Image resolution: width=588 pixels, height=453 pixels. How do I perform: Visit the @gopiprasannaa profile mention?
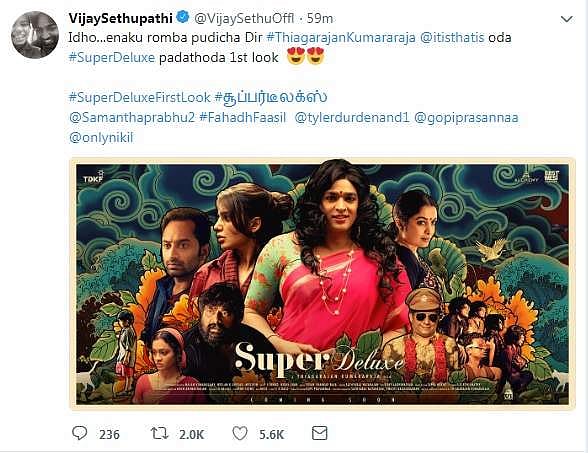466,118
